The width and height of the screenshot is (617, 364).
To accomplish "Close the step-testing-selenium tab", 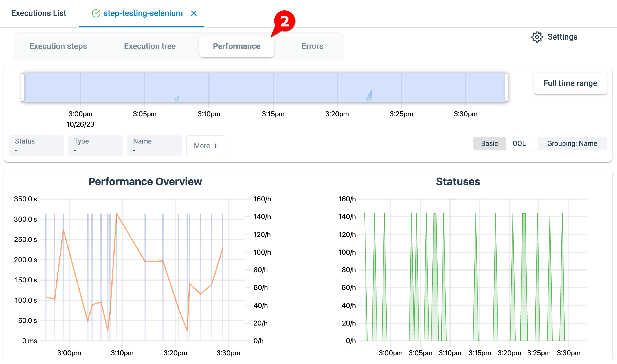I will (194, 13).
